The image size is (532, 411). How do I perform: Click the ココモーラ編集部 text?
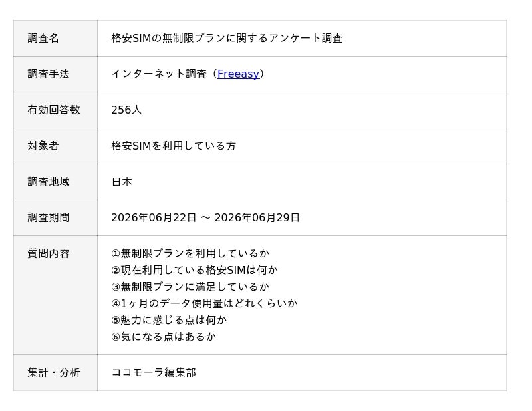154,372
